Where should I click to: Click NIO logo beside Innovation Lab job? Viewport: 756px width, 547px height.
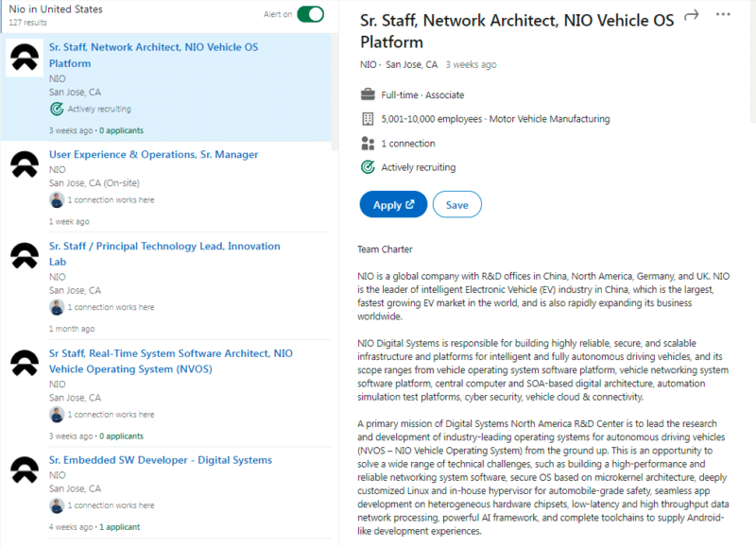tap(25, 255)
